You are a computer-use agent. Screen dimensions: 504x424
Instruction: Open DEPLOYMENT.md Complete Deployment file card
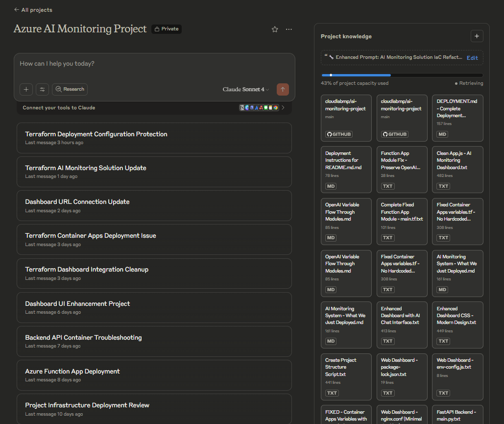pyautogui.click(x=457, y=118)
